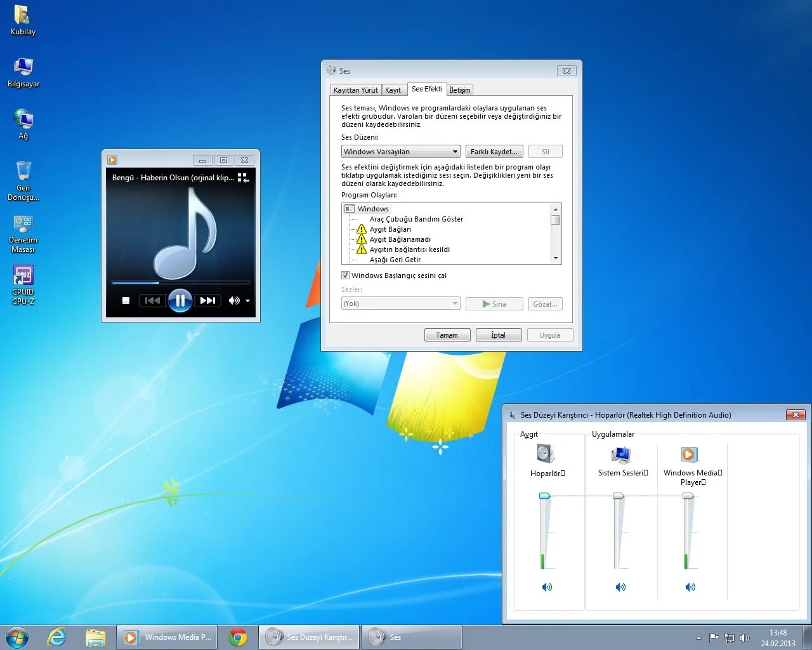Click the Farklı Kaydet button
Viewport: 812px width, 650px height.
[x=494, y=152]
